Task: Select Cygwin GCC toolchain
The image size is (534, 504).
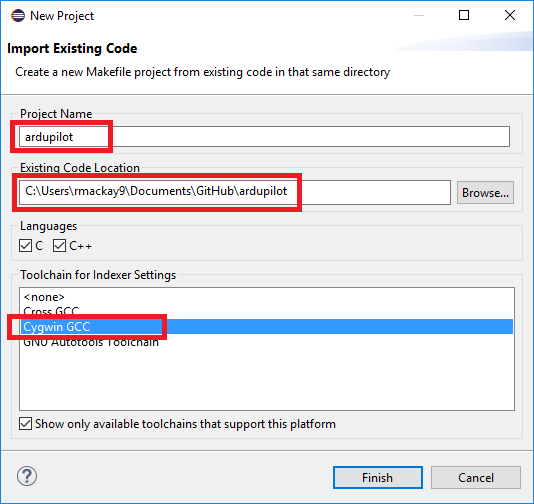Action: coord(267,327)
